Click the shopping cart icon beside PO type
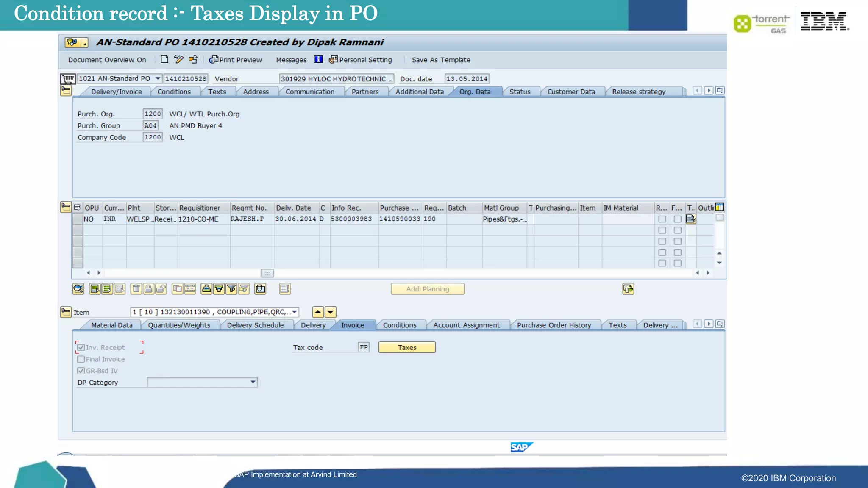 [x=67, y=79]
